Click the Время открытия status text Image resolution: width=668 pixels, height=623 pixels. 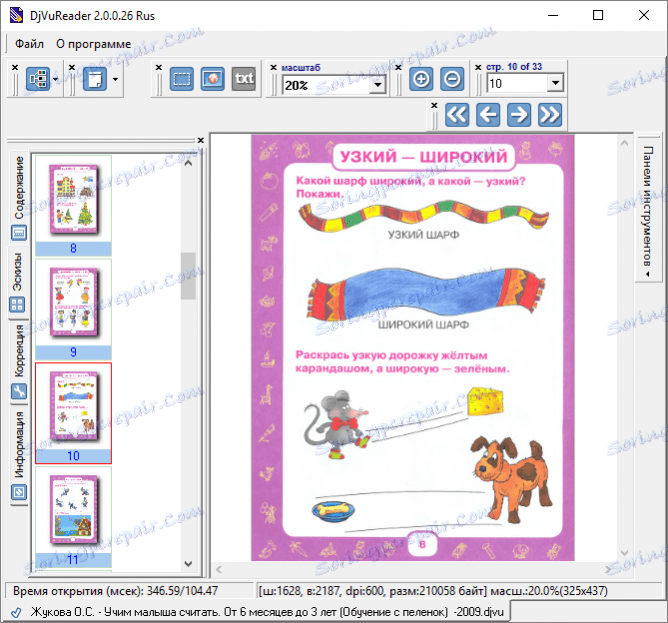point(115,591)
